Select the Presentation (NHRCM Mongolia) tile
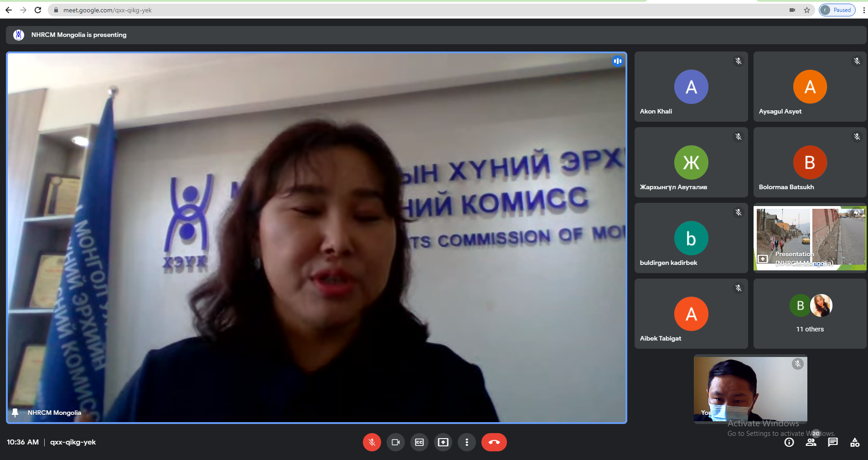The width and height of the screenshot is (868, 460). click(810, 238)
